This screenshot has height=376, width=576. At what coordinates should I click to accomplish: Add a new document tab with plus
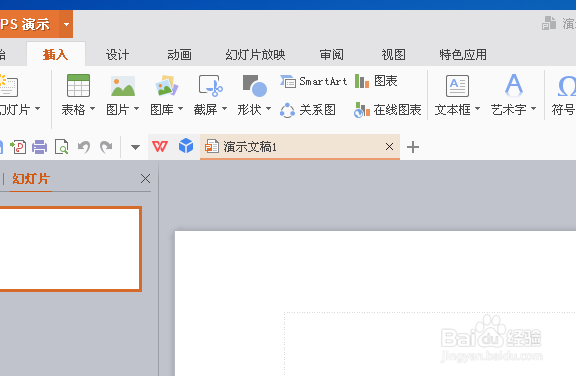pyautogui.click(x=413, y=147)
